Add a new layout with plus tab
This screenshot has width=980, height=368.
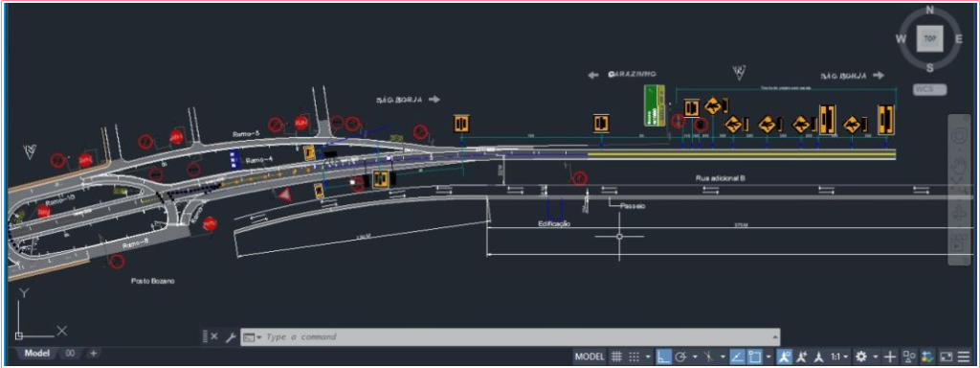tap(93, 354)
